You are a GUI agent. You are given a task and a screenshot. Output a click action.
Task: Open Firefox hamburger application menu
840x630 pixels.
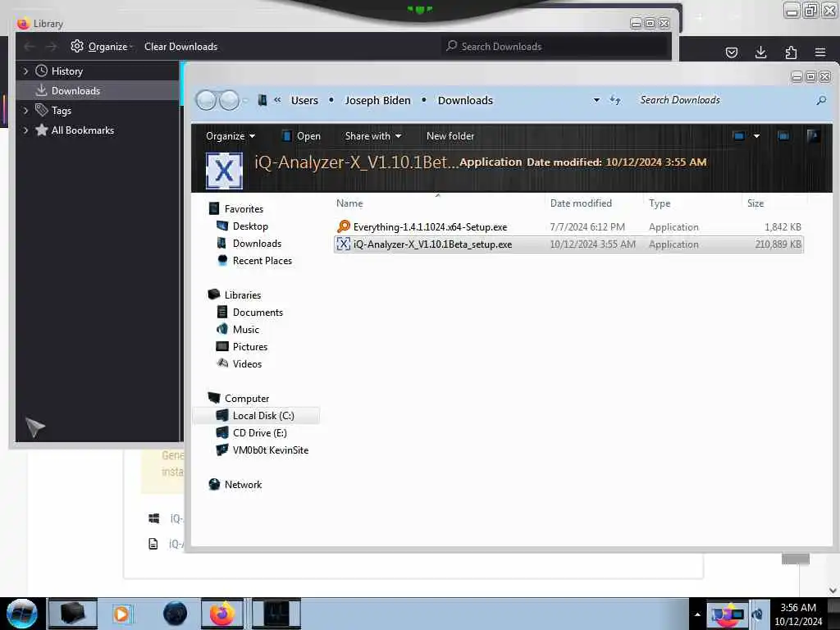coord(820,52)
